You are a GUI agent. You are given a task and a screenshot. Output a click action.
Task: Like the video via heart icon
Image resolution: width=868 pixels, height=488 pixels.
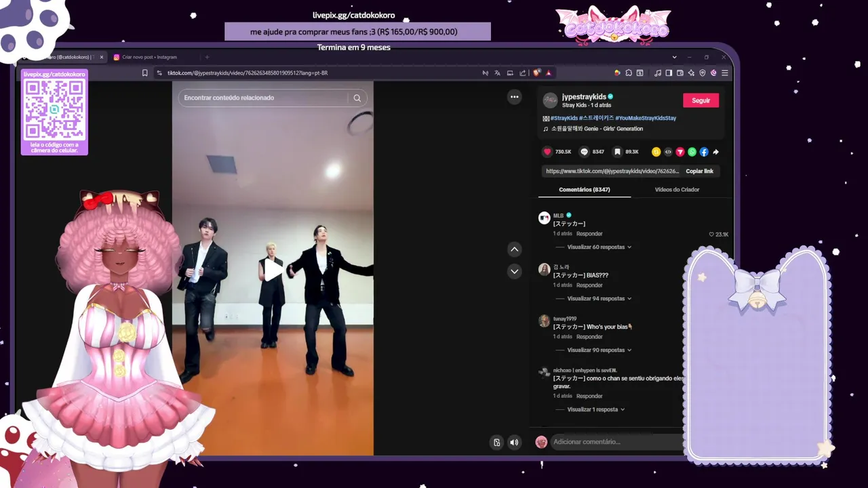[x=547, y=152]
